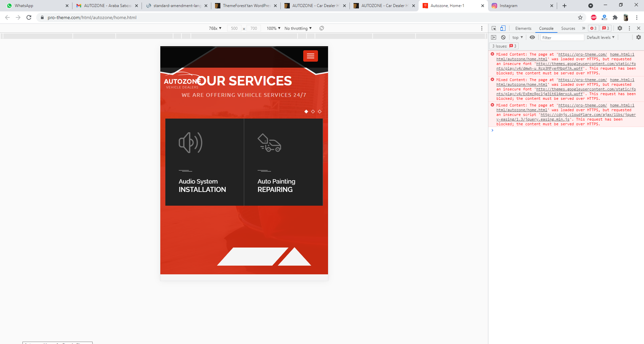Select the first slider dot indicator

tap(306, 112)
